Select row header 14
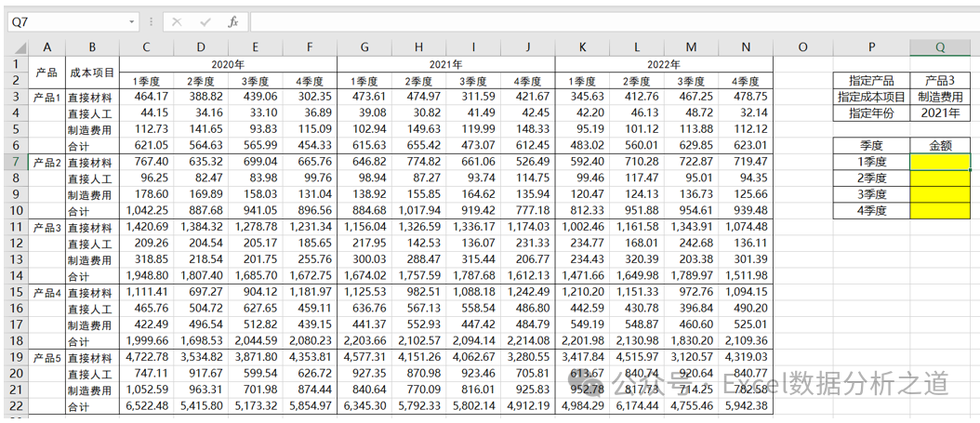The image size is (980, 423). click(x=16, y=275)
